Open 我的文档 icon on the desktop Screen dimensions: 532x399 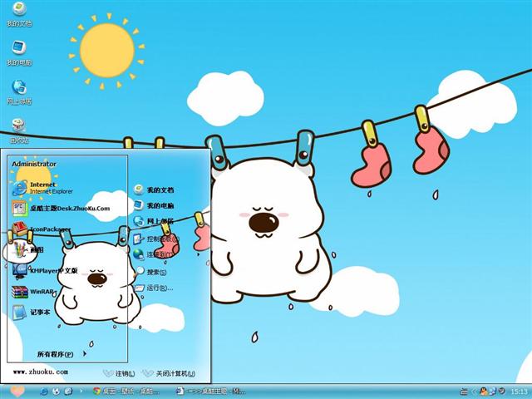click(x=19, y=14)
